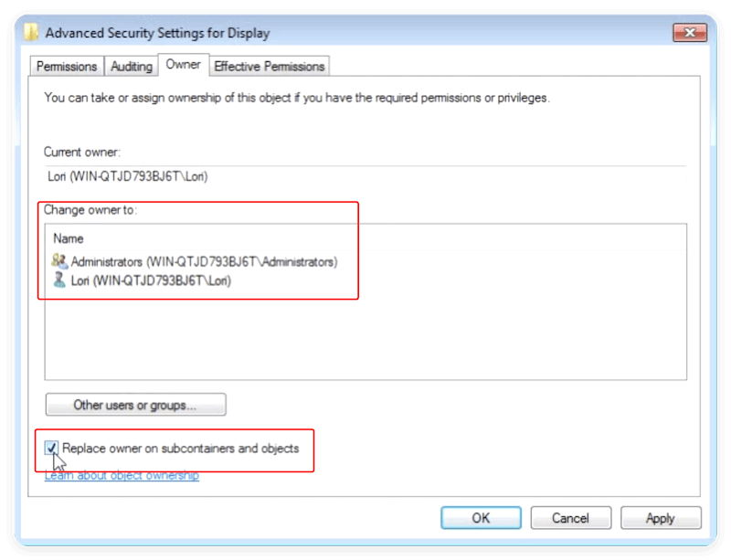Select the Lori user icon
The height and width of the screenshot is (560, 731).
[58, 279]
